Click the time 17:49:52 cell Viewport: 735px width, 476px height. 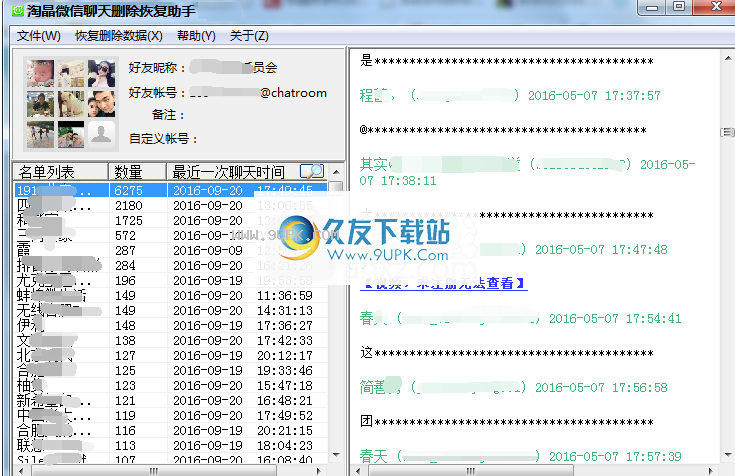point(285,416)
